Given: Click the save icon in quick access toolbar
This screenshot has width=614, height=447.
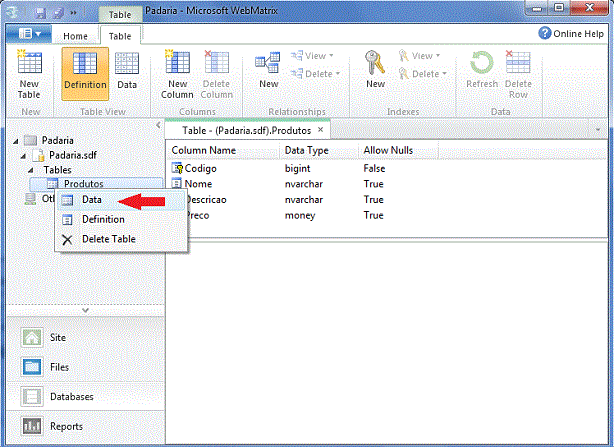Looking at the screenshot, I should click(x=40, y=13).
